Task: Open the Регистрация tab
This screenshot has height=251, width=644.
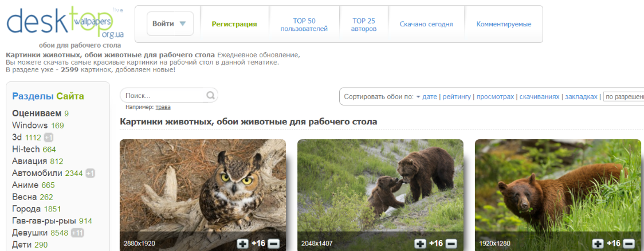Action: [234, 24]
